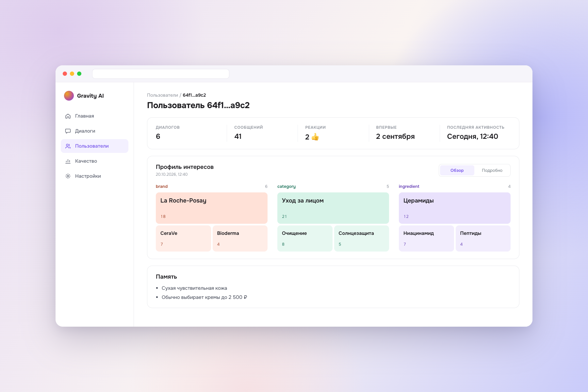588x392 pixels.
Task: Follow the Пользователи breadcrumb link
Action: point(162,95)
